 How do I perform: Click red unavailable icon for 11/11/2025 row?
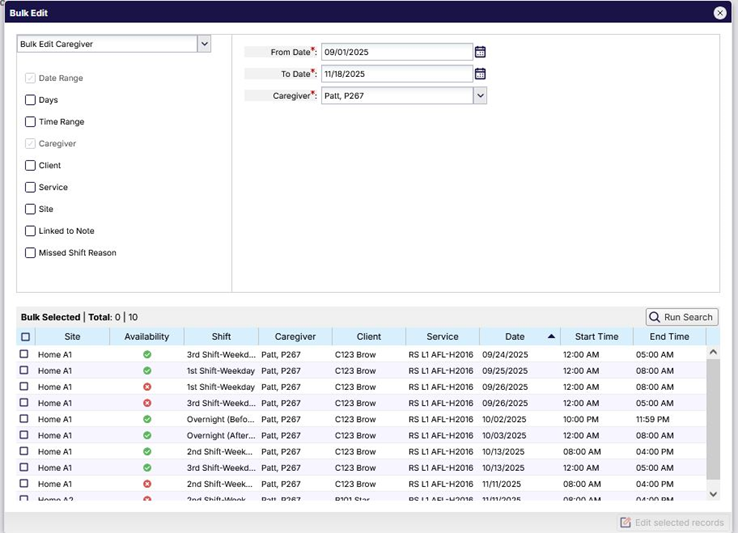(147, 484)
